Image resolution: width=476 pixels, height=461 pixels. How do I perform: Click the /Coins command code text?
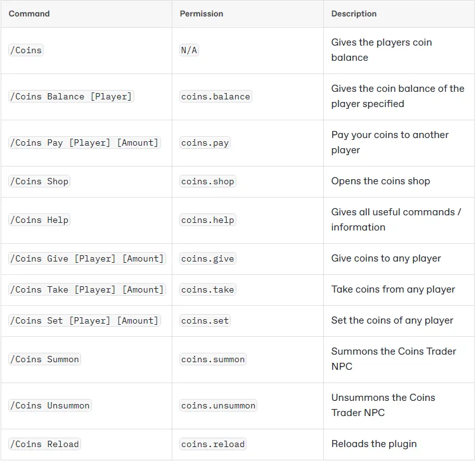(x=26, y=50)
